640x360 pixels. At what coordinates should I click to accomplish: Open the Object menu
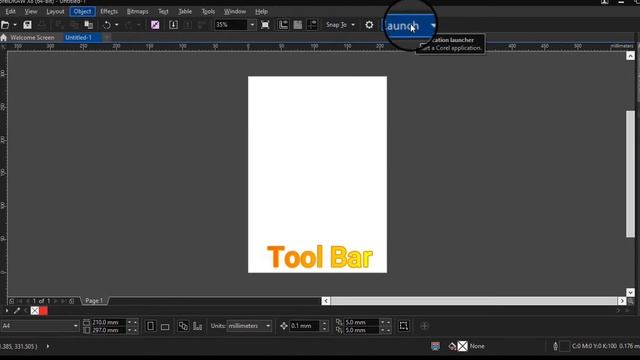pyautogui.click(x=82, y=11)
